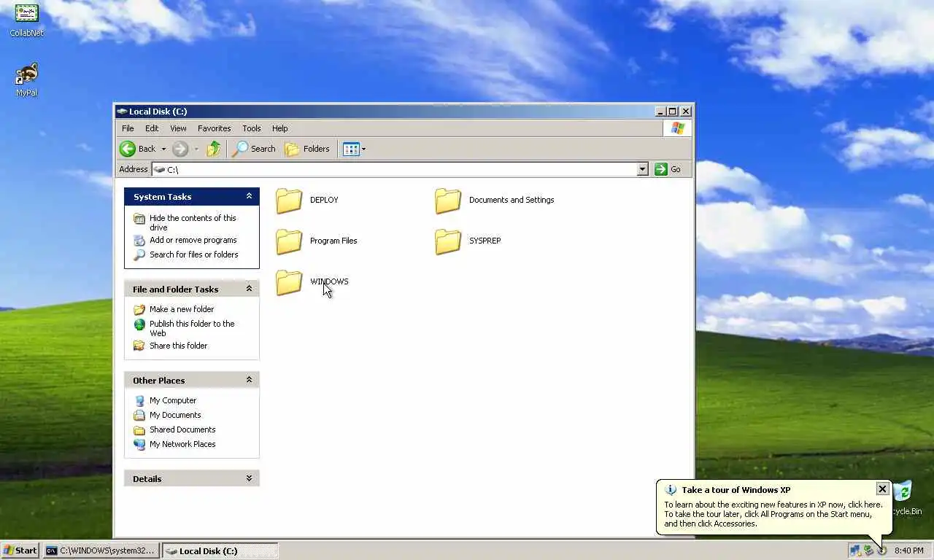Open Back history dropdown arrow

(163, 149)
